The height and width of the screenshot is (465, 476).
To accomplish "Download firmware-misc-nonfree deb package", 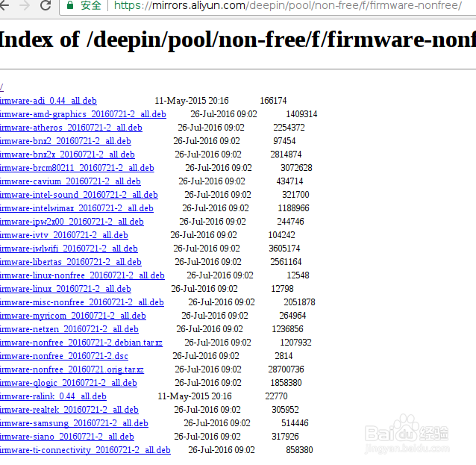I will (x=82, y=302).
